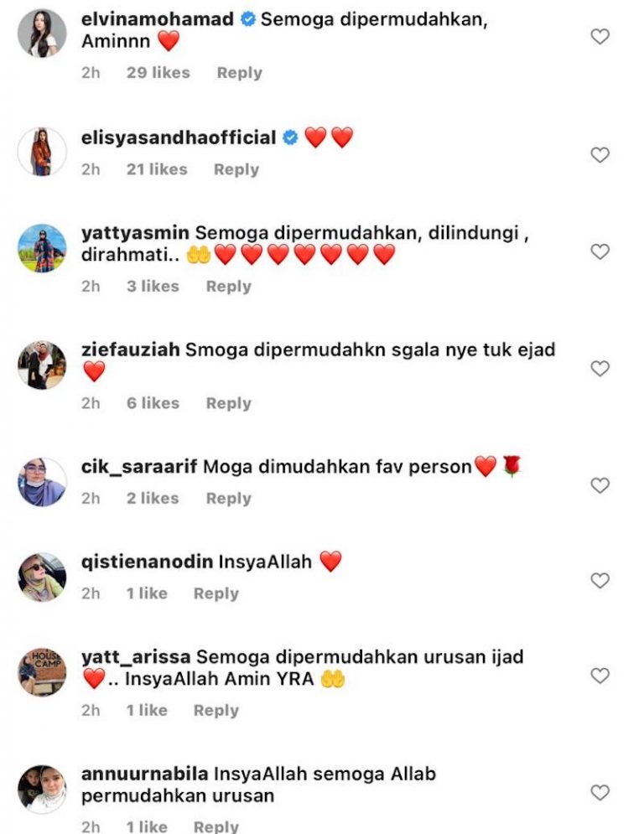Reply to elvinamohamad's comment
The width and height of the screenshot is (644, 834).
(x=240, y=73)
